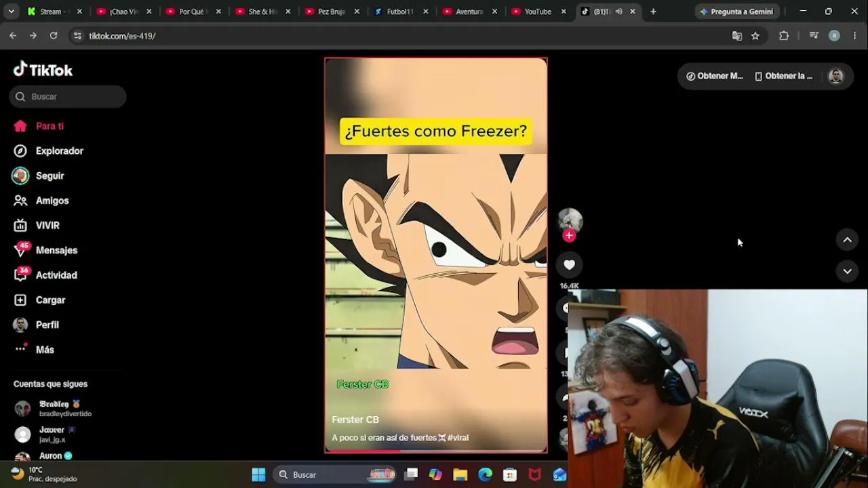Like the video with heart icon
Viewport: 868px width, 488px height.
pyautogui.click(x=569, y=265)
